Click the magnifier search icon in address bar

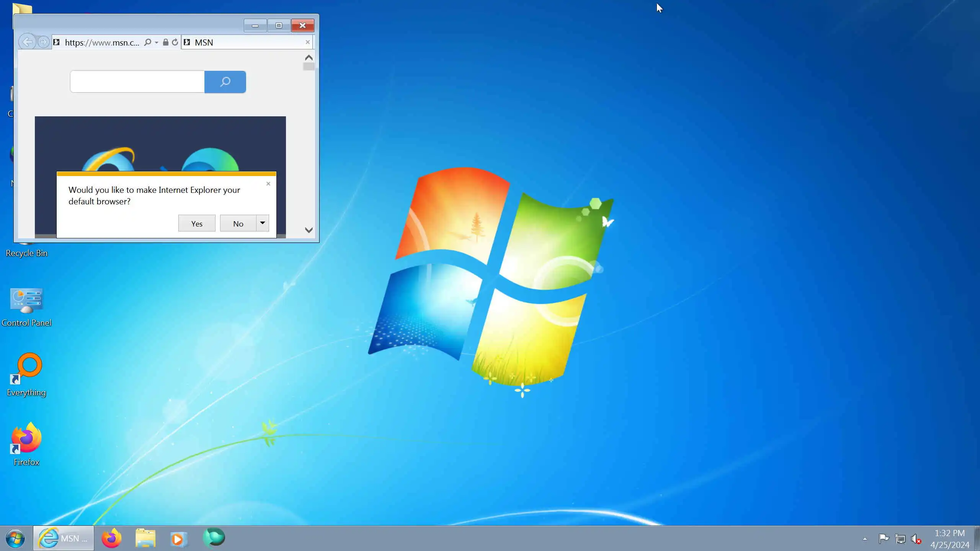pyautogui.click(x=147, y=42)
